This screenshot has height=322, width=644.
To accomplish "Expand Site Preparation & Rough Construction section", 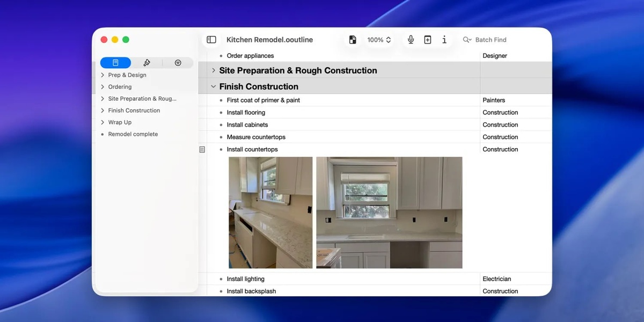I will tap(214, 70).
